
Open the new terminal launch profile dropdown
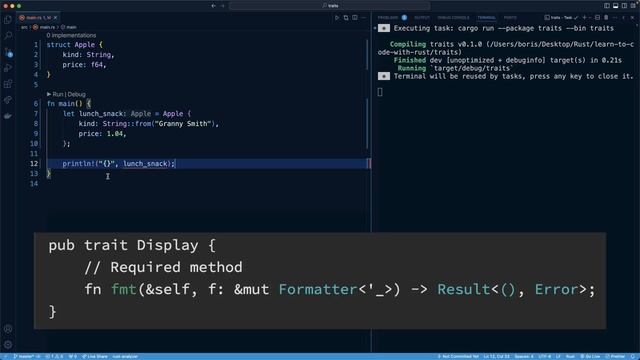pyautogui.click(x=590, y=18)
